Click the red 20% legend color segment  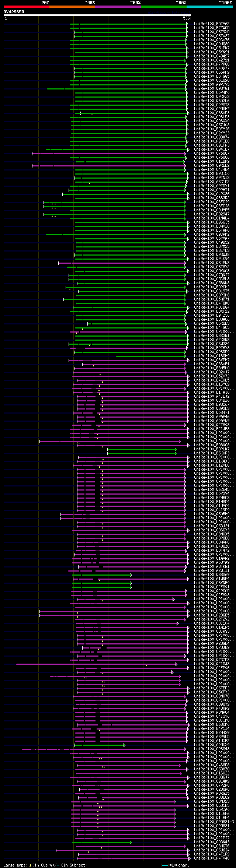tap(27, 7)
